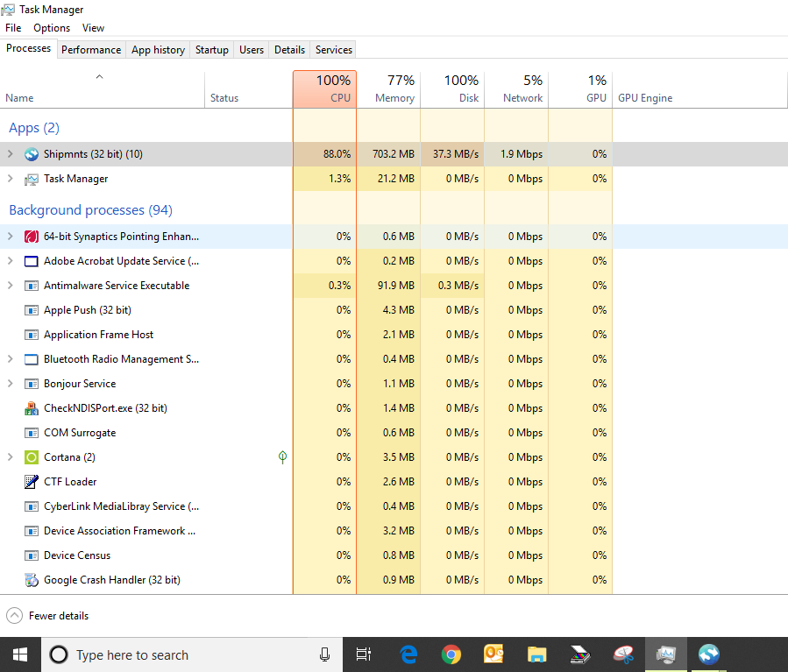788x672 pixels.
Task: Sort processes by CPU column header
Action: [x=324, y=88]
